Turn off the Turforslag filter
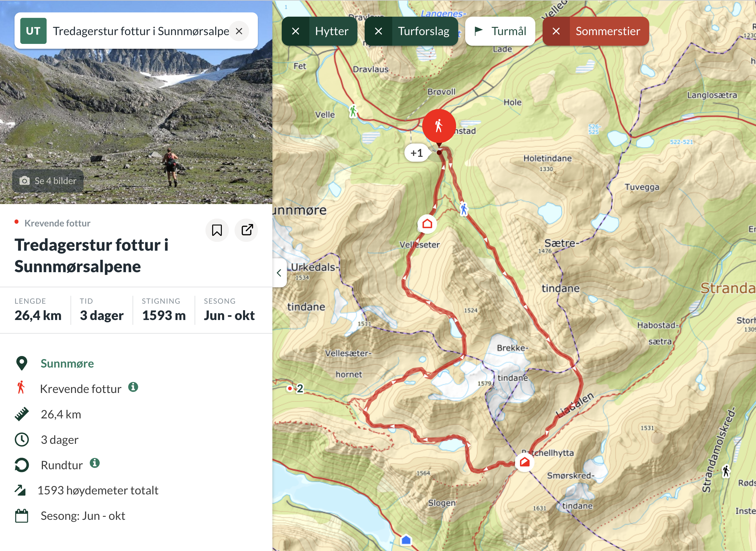Viewport: 756px width, 551px height. click(378, 31)
